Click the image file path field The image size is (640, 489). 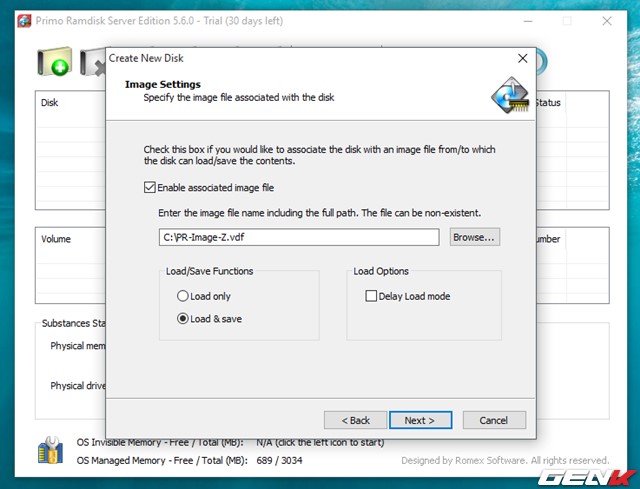tap(299, 237)
